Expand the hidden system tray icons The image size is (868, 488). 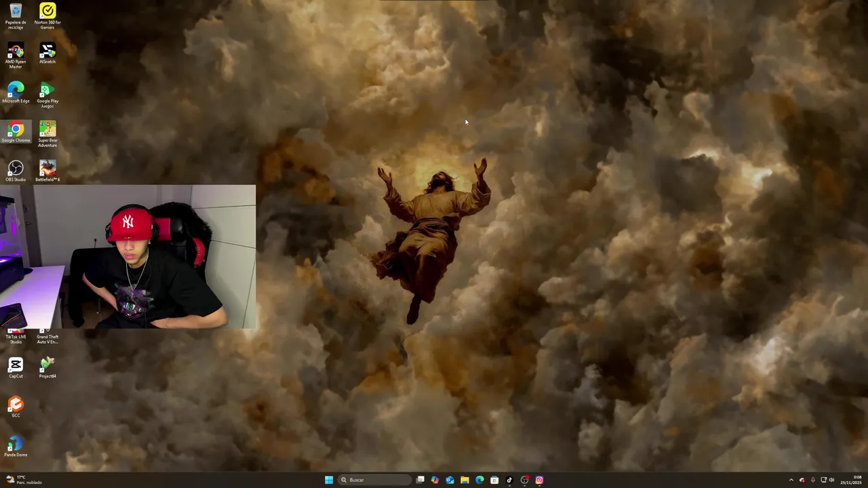pyautogui.click(x=791, y=480)
